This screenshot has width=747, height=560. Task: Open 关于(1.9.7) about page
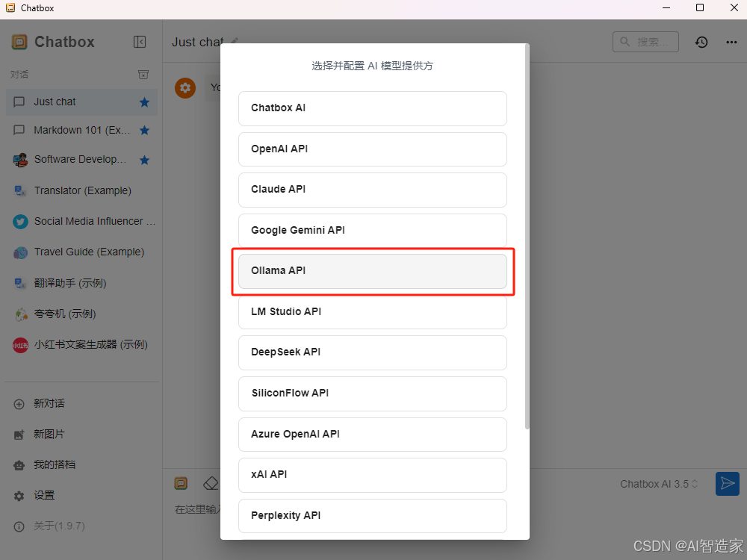81,526
